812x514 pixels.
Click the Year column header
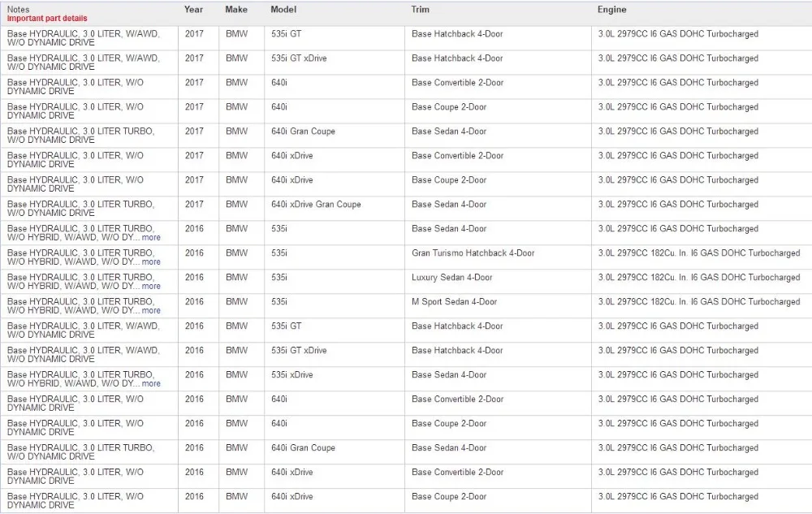coord(194,9)
